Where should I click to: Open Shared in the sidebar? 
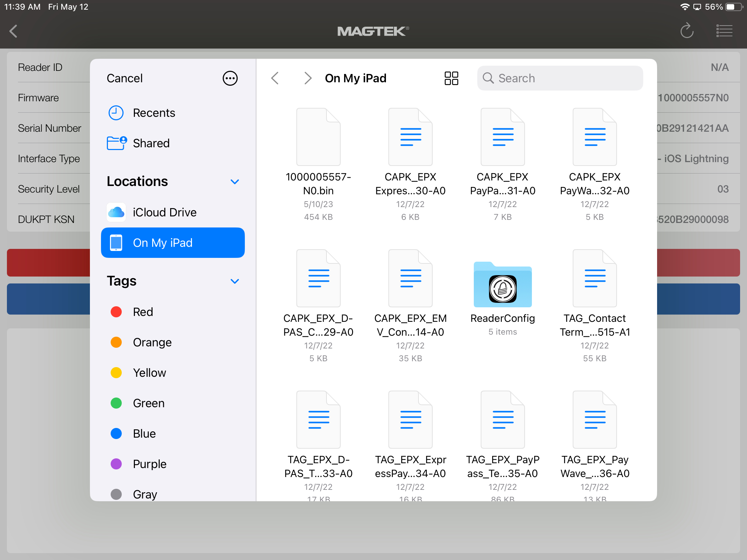(173, 143)
